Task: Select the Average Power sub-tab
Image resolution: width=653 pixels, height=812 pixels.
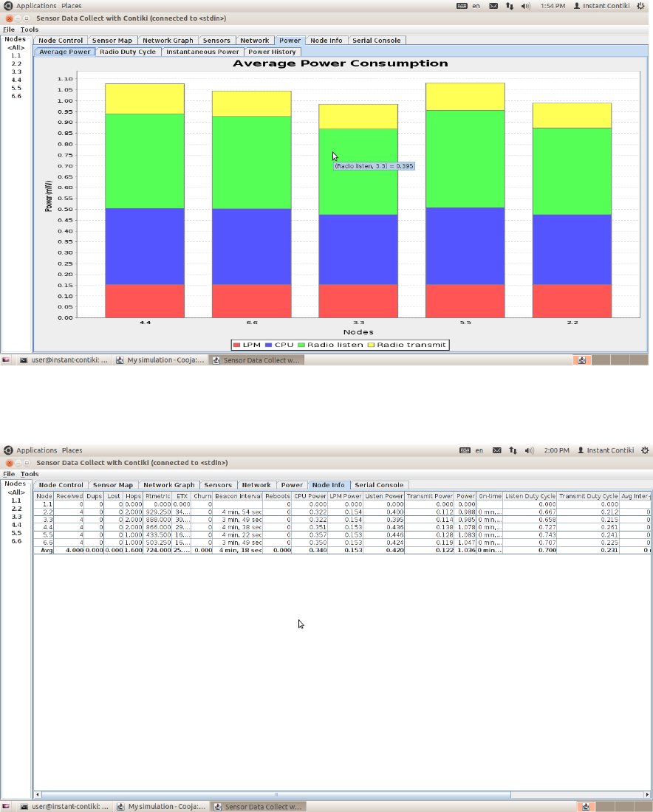Action: 65,52
